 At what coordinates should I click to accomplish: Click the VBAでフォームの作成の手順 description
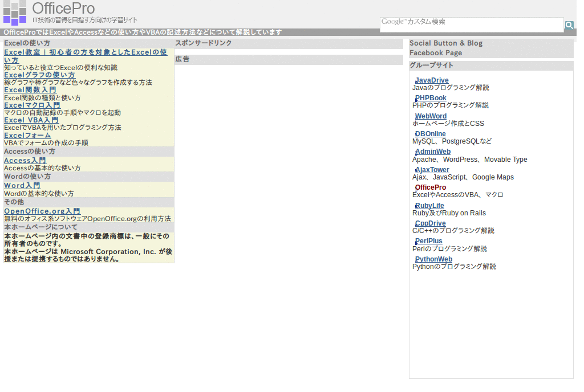(46, 143)
